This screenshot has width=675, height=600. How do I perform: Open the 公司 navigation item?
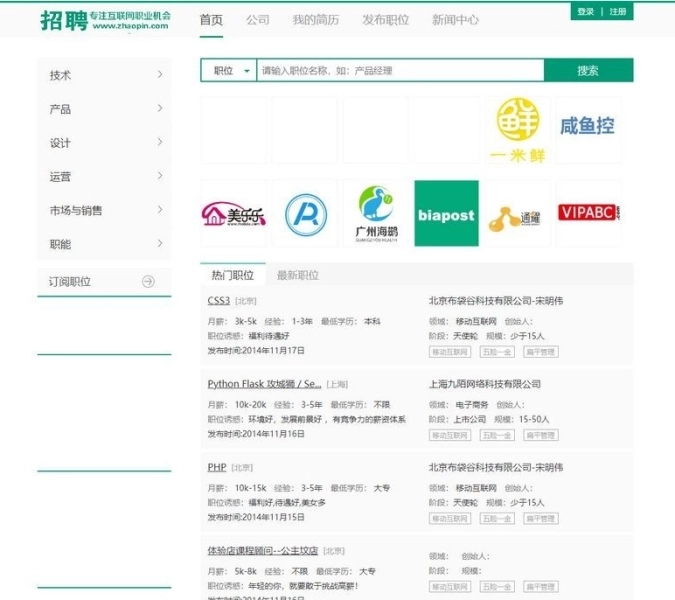click(x=258, y=20)
